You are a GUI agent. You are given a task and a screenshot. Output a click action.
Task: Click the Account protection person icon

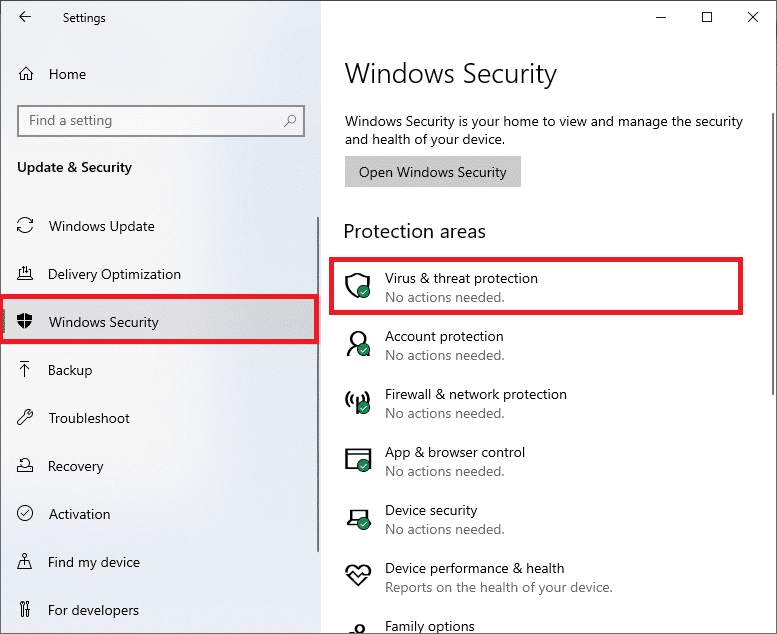[x=357, y=345]
